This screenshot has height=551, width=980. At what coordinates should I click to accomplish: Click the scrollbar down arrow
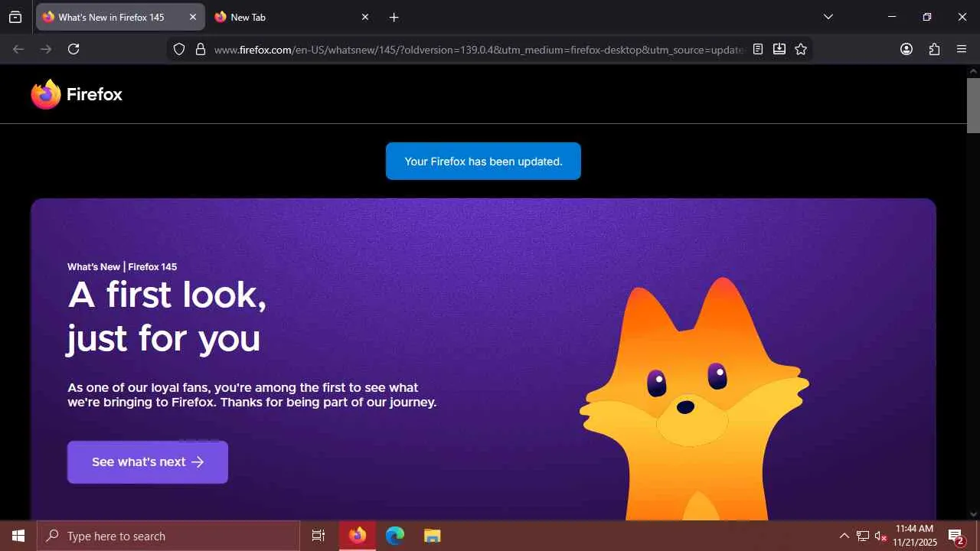pyautogui.click(x=973, y=514)
